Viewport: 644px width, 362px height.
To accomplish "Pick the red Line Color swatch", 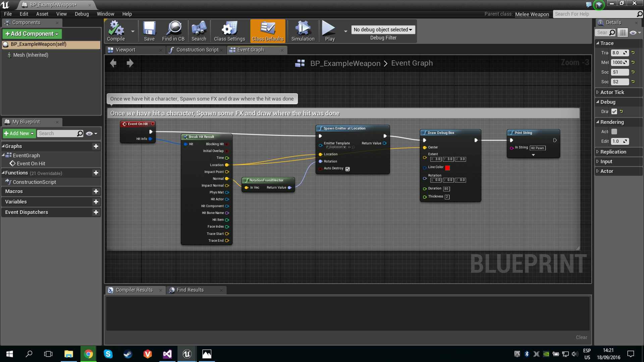I will [x=447, y=168].
